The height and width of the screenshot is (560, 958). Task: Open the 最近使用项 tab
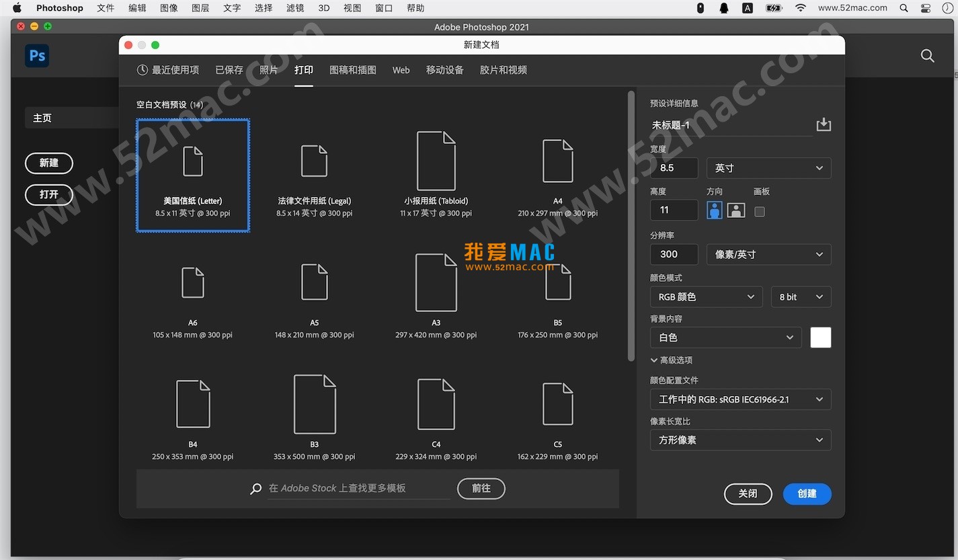tap(168, 70)
